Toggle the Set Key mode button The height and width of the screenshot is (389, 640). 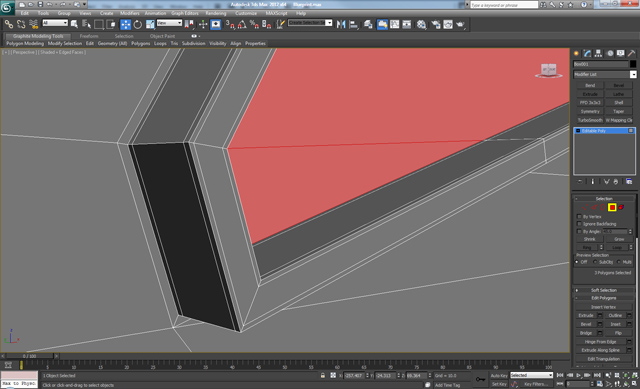click(499, 384)
